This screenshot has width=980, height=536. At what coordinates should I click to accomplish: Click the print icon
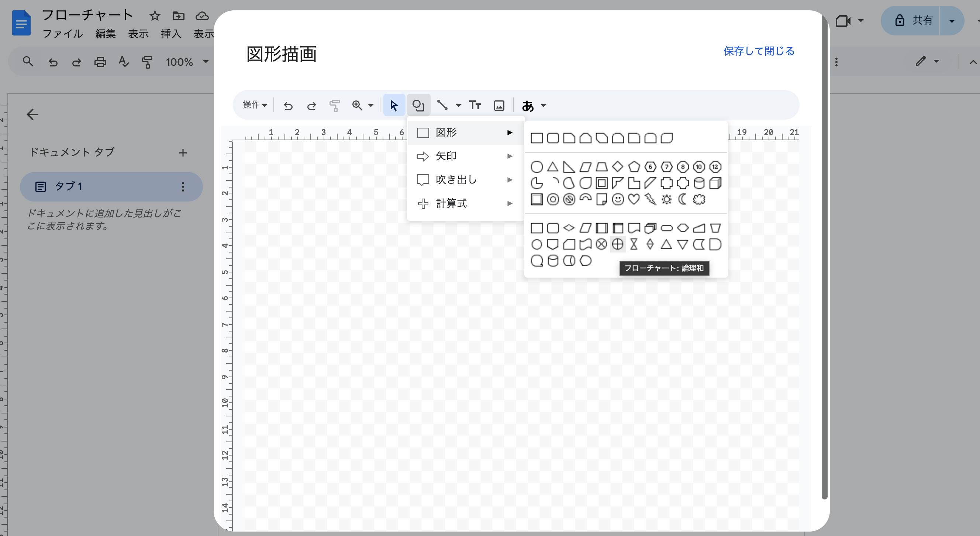point(100,62)
